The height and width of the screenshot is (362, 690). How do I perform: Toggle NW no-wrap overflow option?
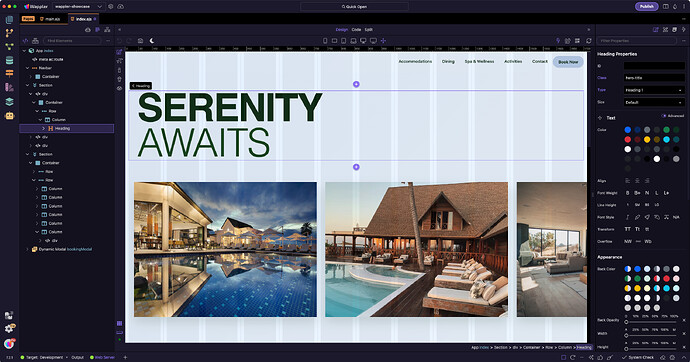[x=628, y=241]
